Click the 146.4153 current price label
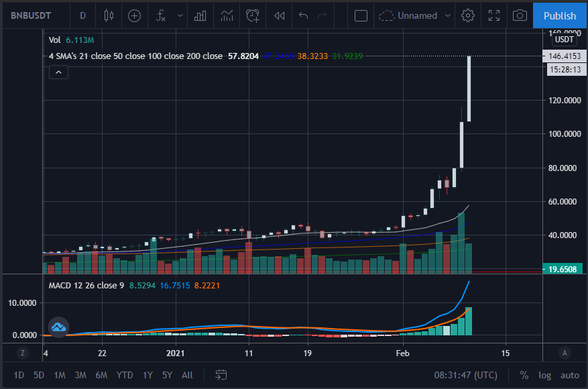The width and height of the screenshot is (588, 389). (x=565, y=56)
